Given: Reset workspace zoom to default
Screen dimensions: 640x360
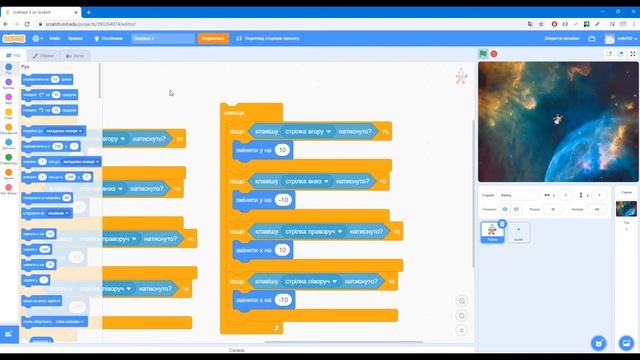Looking at the screenshot, I should click(462, 330).
